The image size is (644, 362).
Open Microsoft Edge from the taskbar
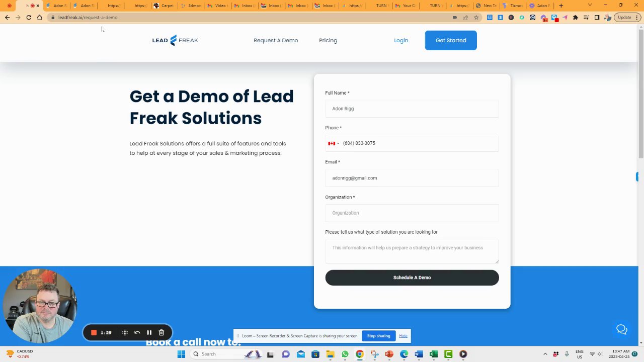404,354
